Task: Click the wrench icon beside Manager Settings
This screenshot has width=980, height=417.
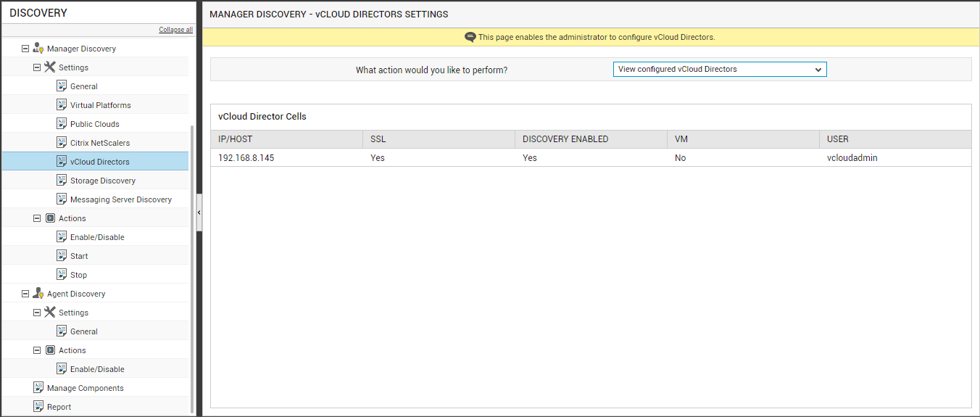Action: coord(50,67)
